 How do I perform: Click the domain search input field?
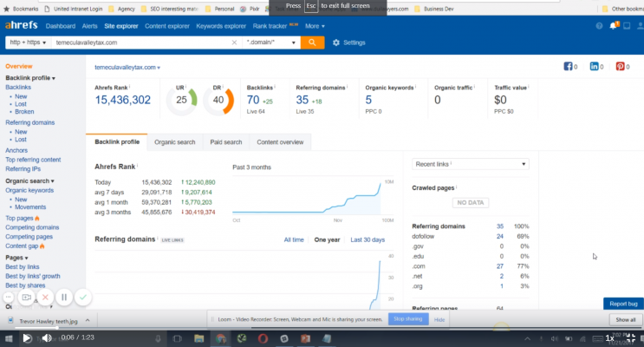pyautogui.click(x=143, y=42)
